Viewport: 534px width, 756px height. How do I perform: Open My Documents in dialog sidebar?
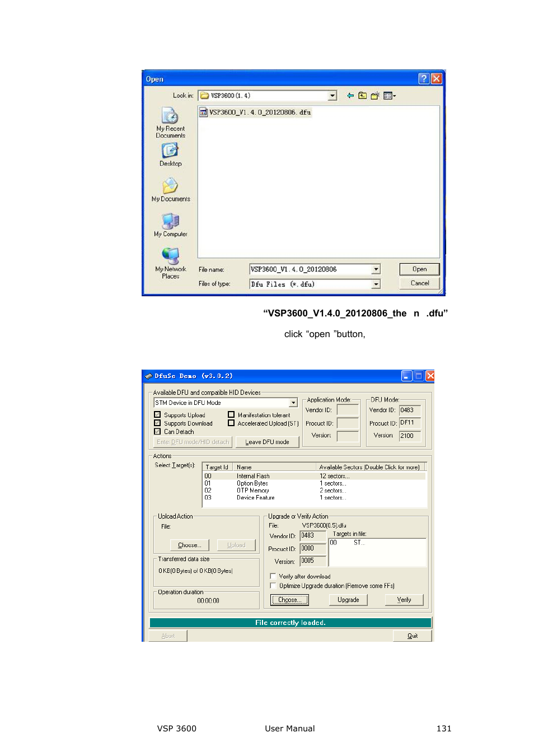point(171,190)
